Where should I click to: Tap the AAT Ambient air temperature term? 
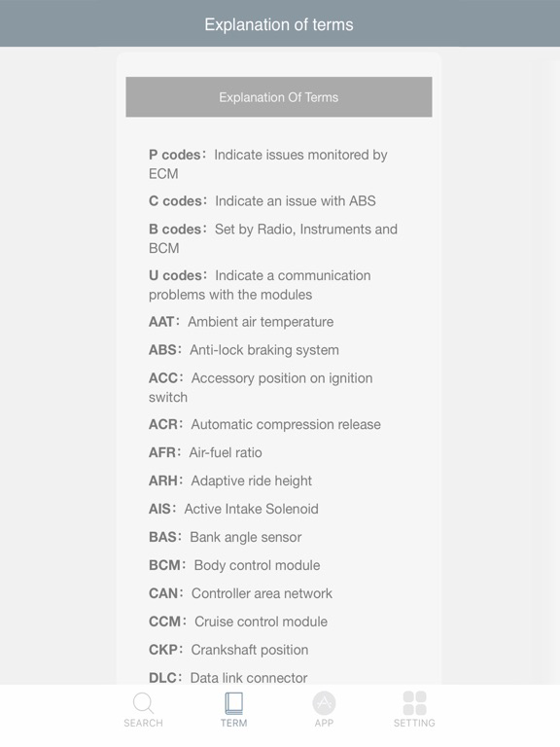tap(241, 322)
